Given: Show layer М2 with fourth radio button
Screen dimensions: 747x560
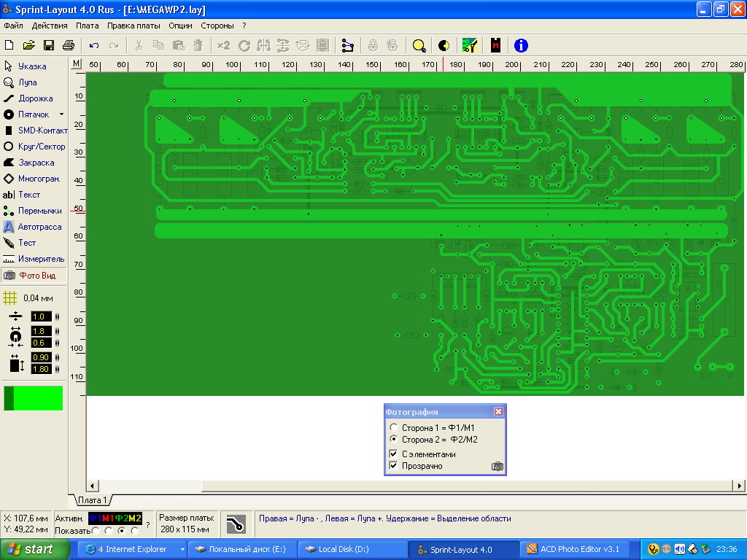Looking at the screenshot, I should tap(135, 530).
